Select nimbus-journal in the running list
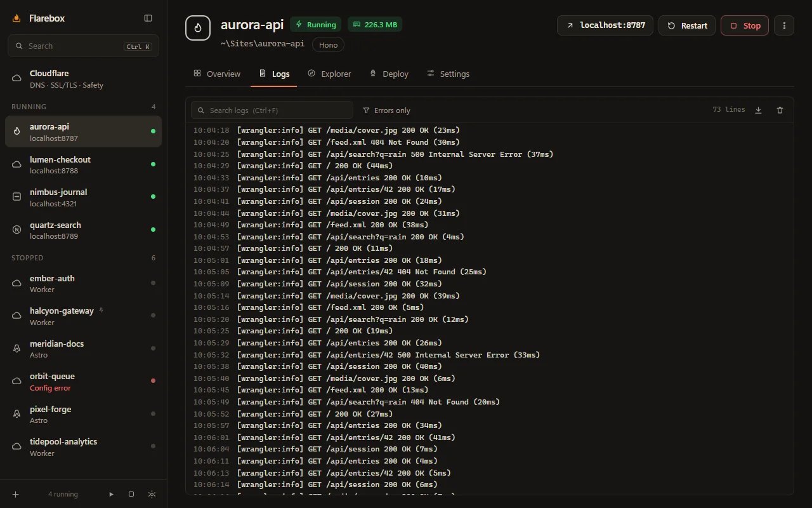The height and width of the screenshot is (508, 812). click(83, 197)
